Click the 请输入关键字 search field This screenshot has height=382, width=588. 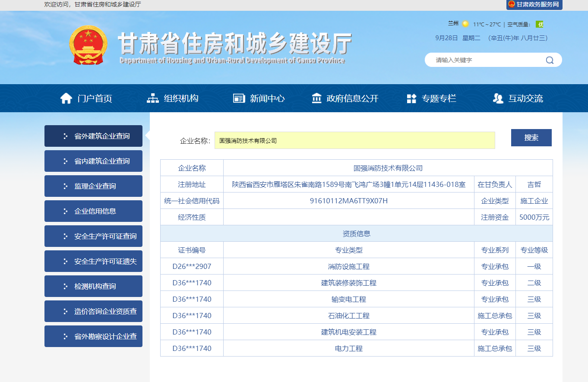pos(475,60)
